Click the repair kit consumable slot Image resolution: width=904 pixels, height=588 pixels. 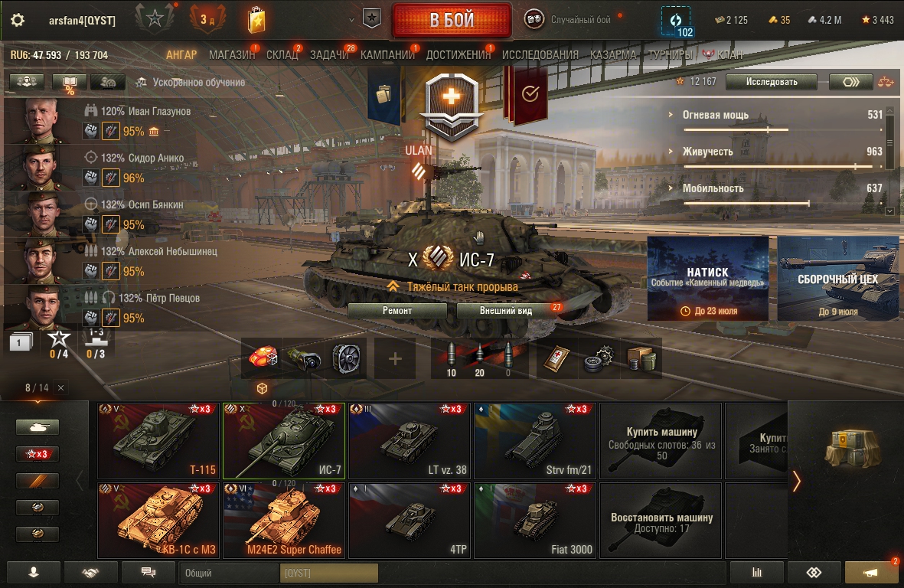(599, 358)
